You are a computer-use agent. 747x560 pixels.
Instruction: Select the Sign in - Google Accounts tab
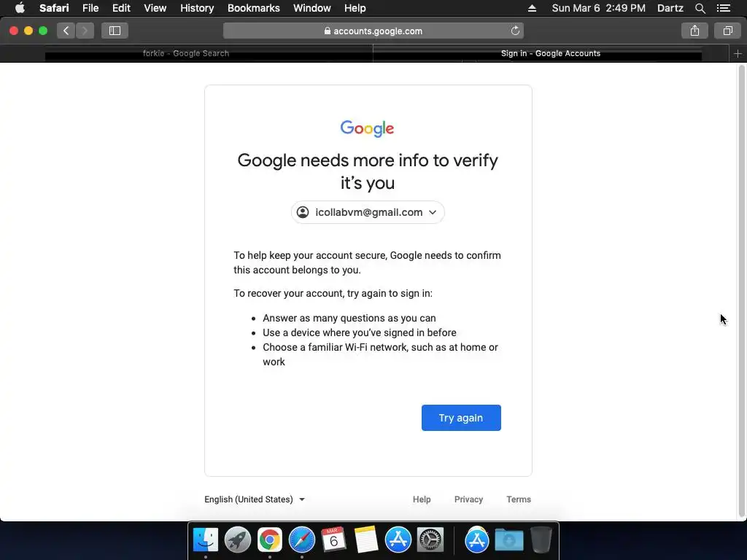click(x=551, y=54)
